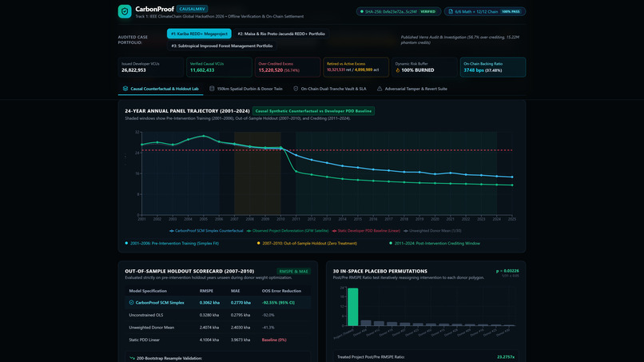Click the -92.55% [95% CI] value

(x=278, y=302)
